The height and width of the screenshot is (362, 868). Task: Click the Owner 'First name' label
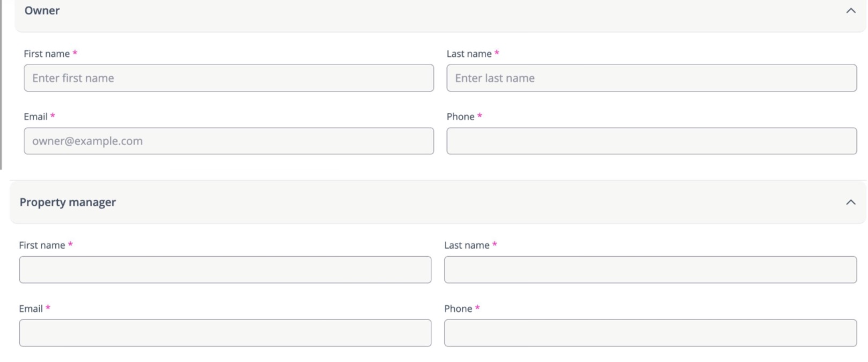click(47, 54)
